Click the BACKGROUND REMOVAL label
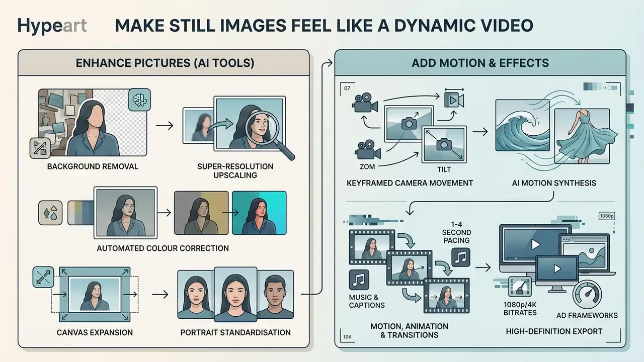 point(93,166)
